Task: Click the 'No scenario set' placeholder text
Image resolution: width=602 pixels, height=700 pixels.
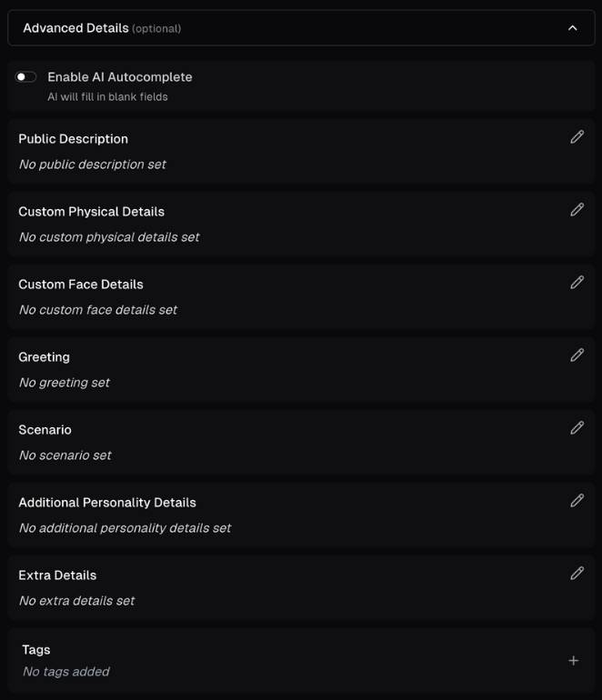Action: pos(65,455)
